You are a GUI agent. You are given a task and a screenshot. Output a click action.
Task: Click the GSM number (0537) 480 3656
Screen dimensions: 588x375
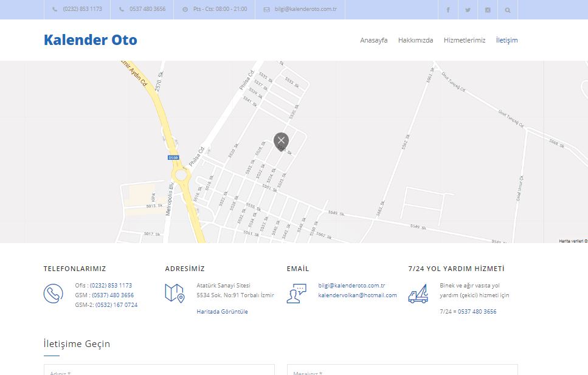coord(113,295)
